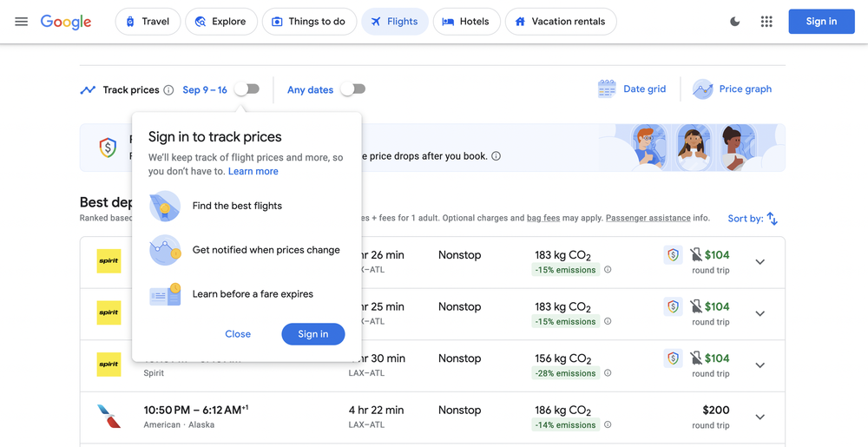Click the -28% emissions badge
The height and width of the screenshot is (447, 868).
tap(565, 373)
